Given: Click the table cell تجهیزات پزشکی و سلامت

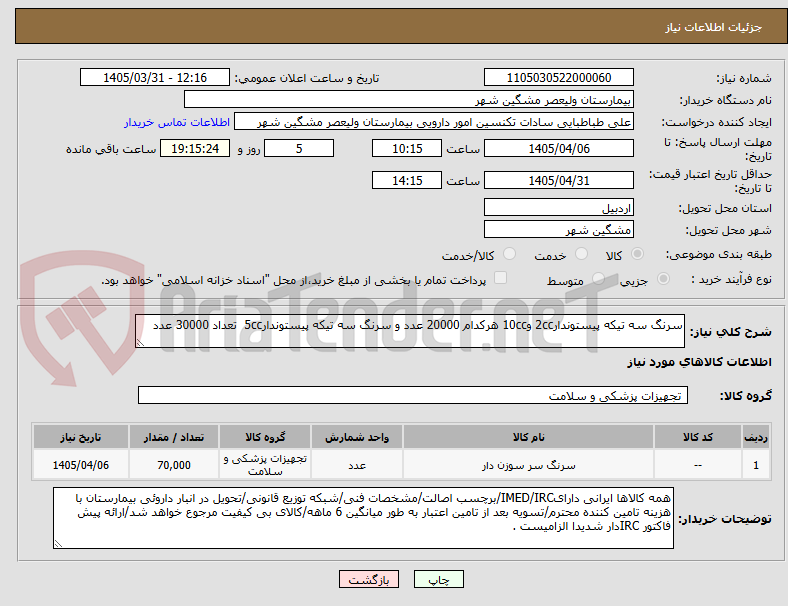Looking at the screenshot, I should pos(265,465).
